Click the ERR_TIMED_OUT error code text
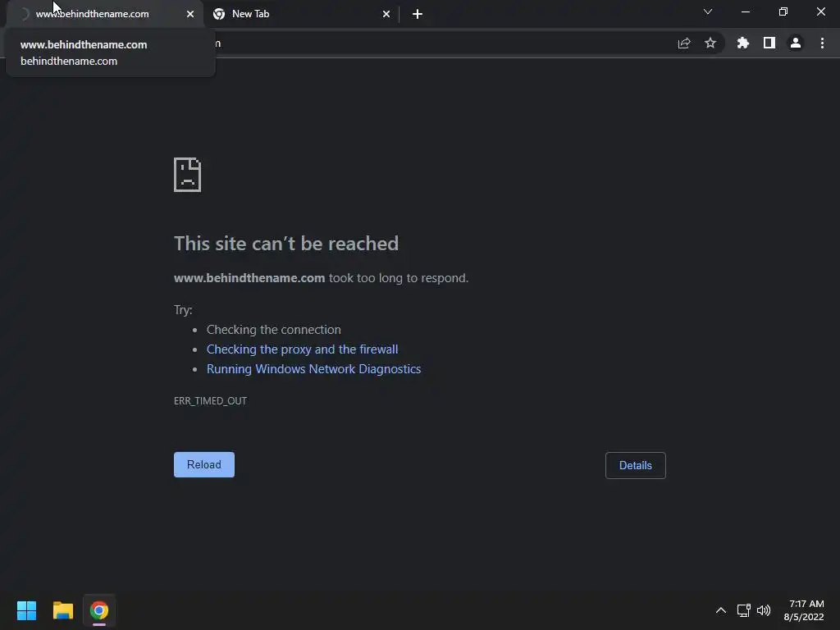 pyautogui.click(x=211, y=400)
